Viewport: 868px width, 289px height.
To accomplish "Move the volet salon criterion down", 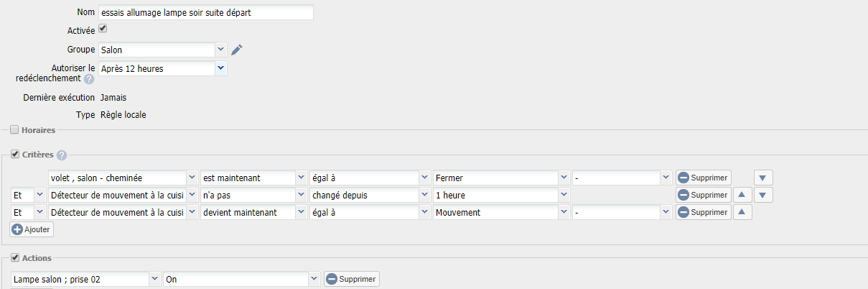I will click(763, 178).
